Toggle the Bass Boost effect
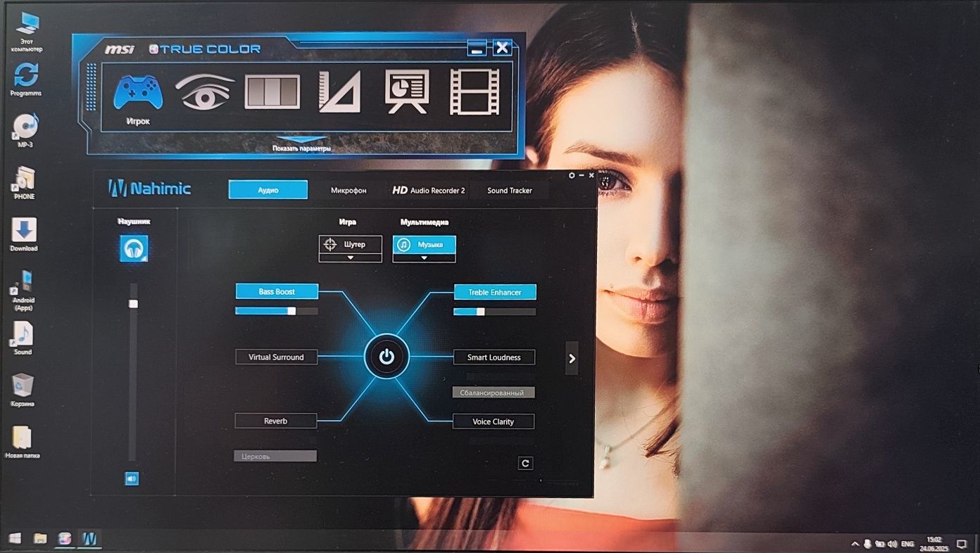The image size is (980, 553). click(x=277, y=291)
